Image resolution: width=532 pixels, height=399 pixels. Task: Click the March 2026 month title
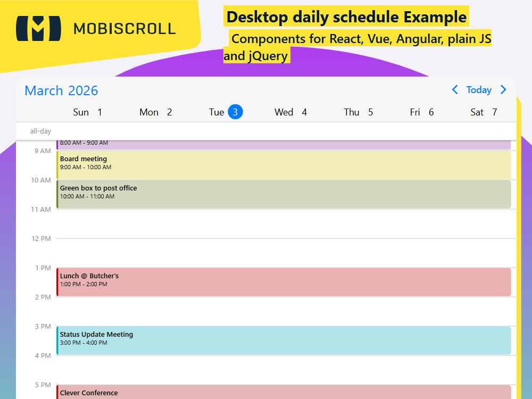tap(61, 90)
